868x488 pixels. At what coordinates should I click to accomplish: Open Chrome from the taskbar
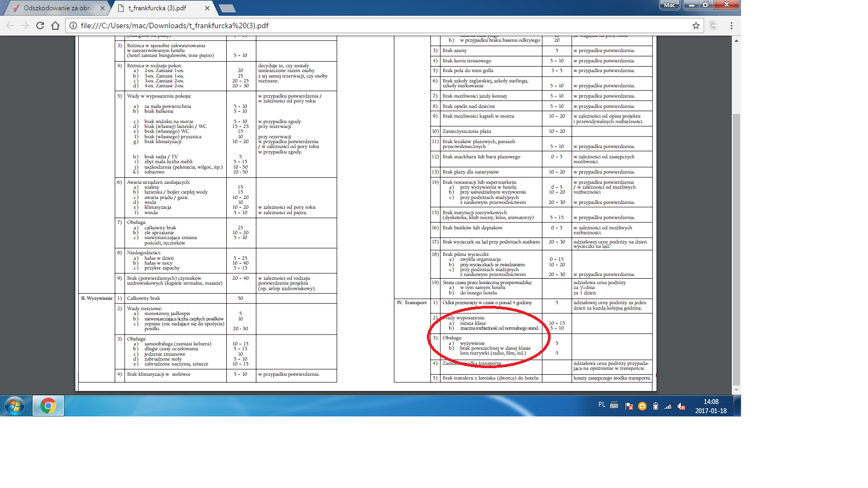point(48,406)
